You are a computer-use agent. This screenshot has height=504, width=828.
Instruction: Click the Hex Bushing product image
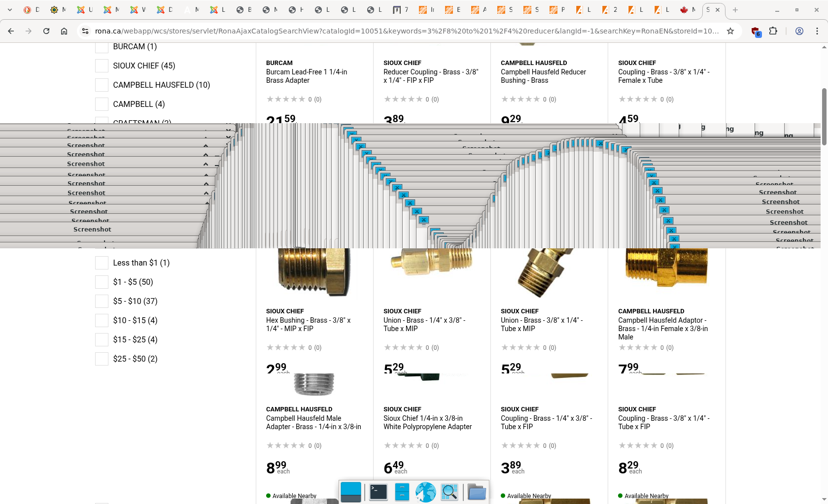tap(314, 272)
